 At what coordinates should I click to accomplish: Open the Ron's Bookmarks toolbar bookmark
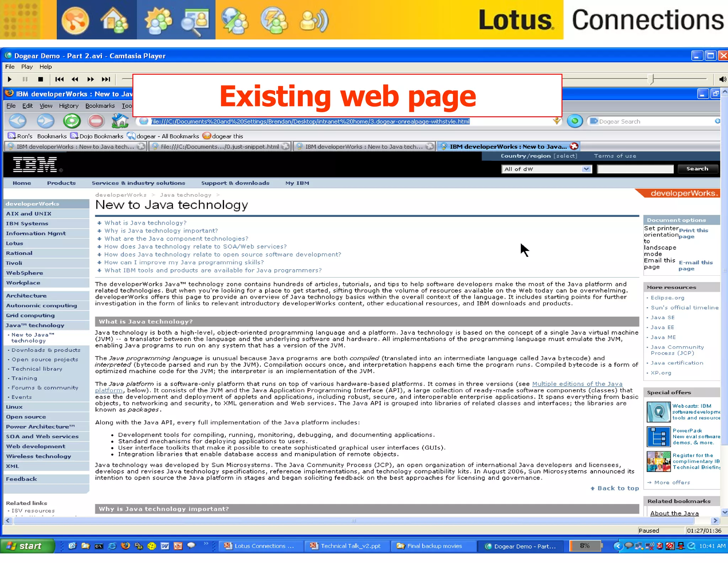tap(37, 136)
